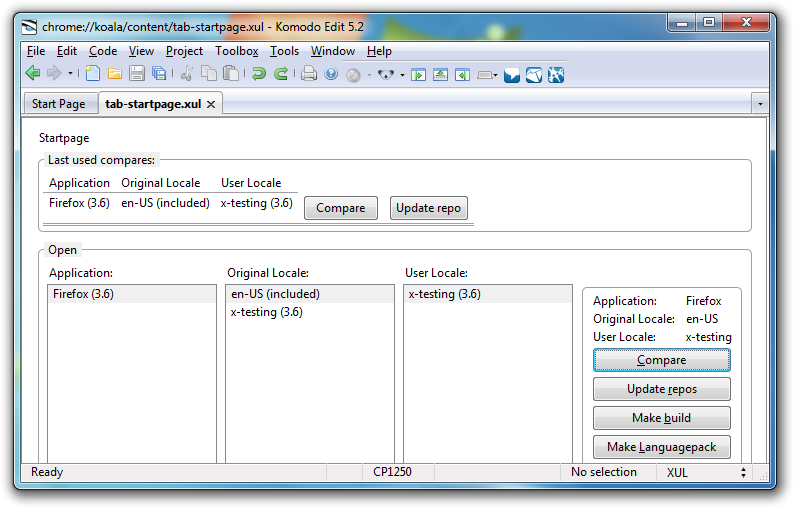Click the green Undo arrow icon
This screenshot has width=794, height=509.
click(x=259, y=74)
